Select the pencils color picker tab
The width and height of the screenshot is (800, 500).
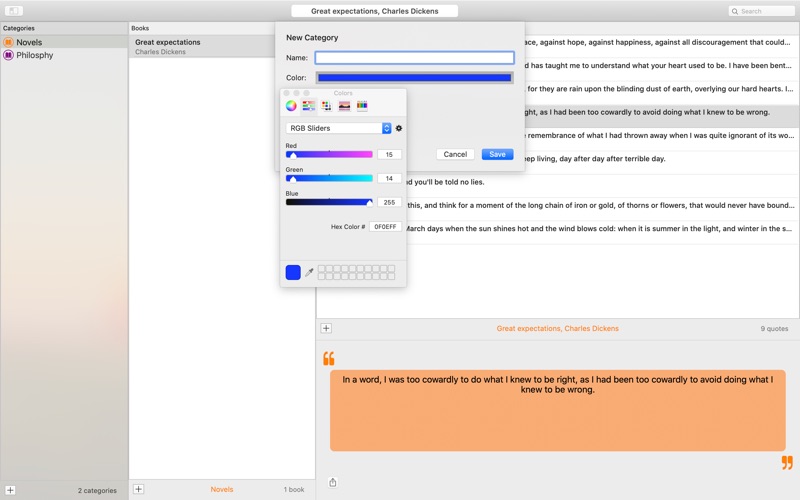[362, 106]
